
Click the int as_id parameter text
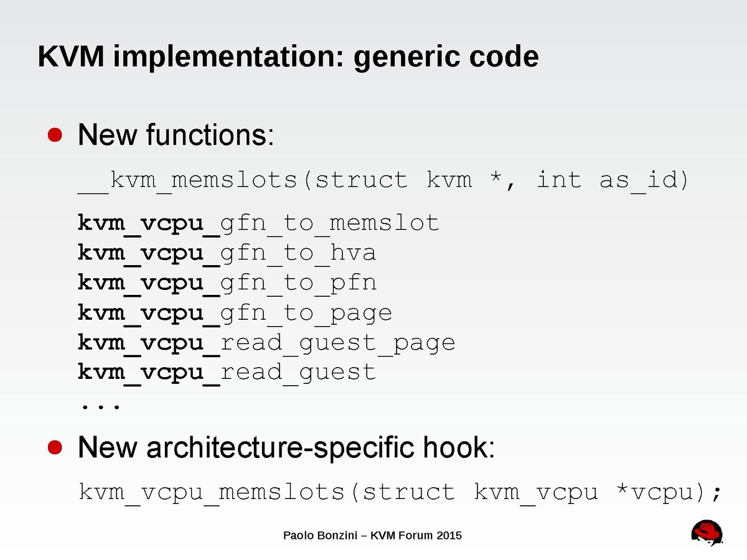click(612, 180)
